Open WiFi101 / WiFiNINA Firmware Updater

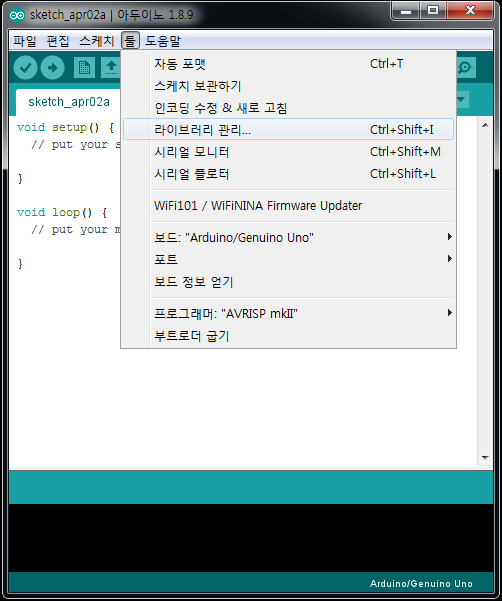[288, 206]
